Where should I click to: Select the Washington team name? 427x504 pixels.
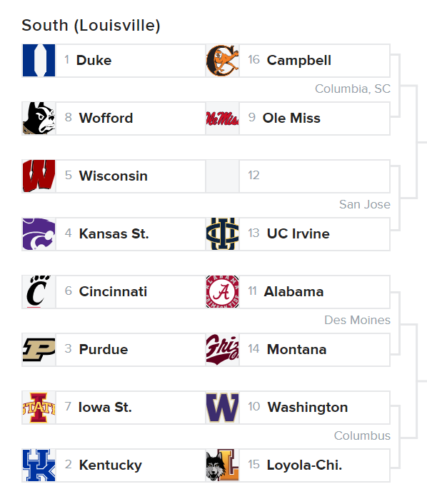[x=308, y=408]
